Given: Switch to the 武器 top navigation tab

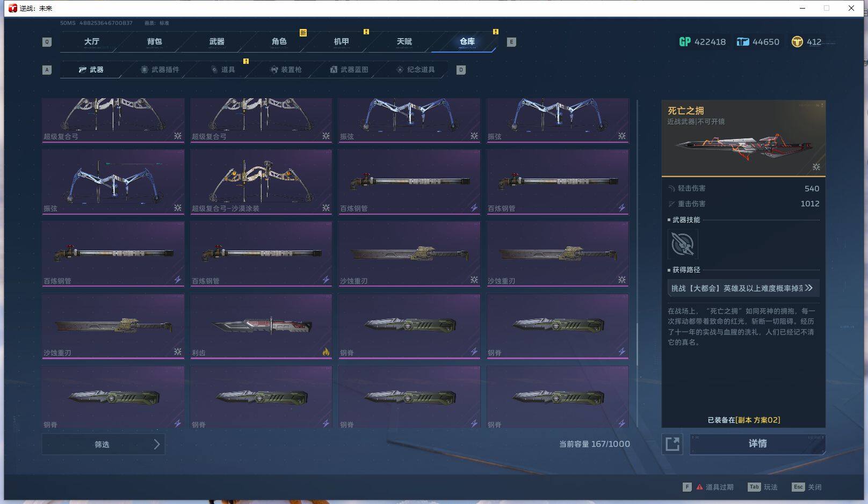Looking at the screenshot, I should point(216,41).
